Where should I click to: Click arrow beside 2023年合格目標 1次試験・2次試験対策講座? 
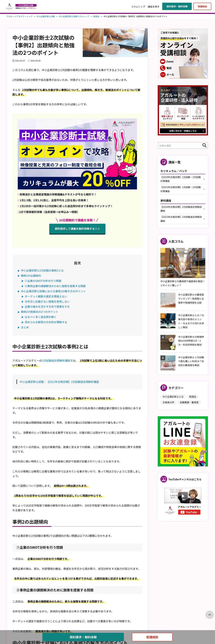(x=204, y=189)
